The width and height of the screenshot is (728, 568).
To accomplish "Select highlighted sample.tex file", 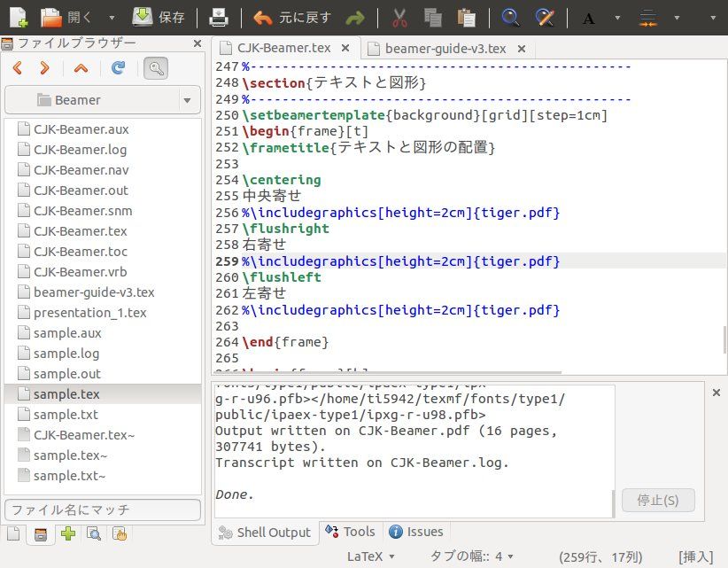I will click(103, 394).
